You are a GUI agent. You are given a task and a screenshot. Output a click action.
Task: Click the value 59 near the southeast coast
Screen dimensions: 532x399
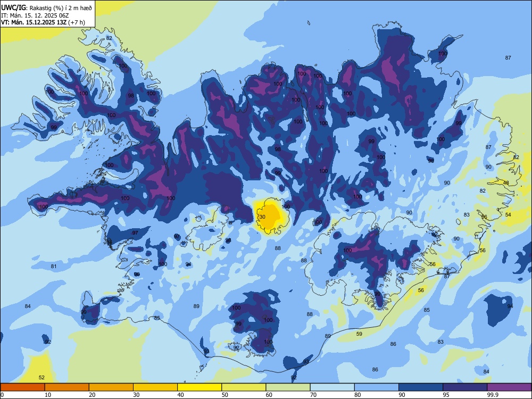359,334
